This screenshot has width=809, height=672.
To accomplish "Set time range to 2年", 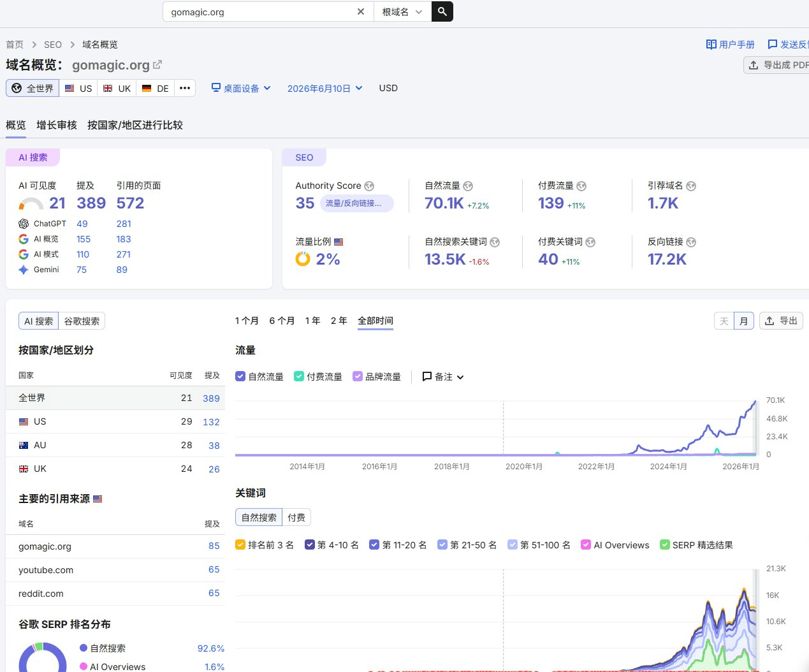I will tap(339, 321).
